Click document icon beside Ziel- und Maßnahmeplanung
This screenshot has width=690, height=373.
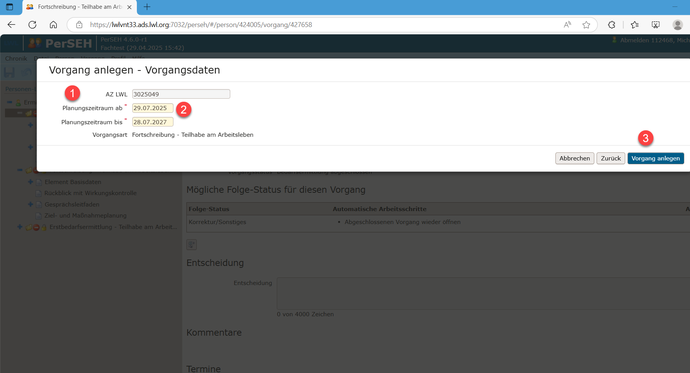coord(39,216)
